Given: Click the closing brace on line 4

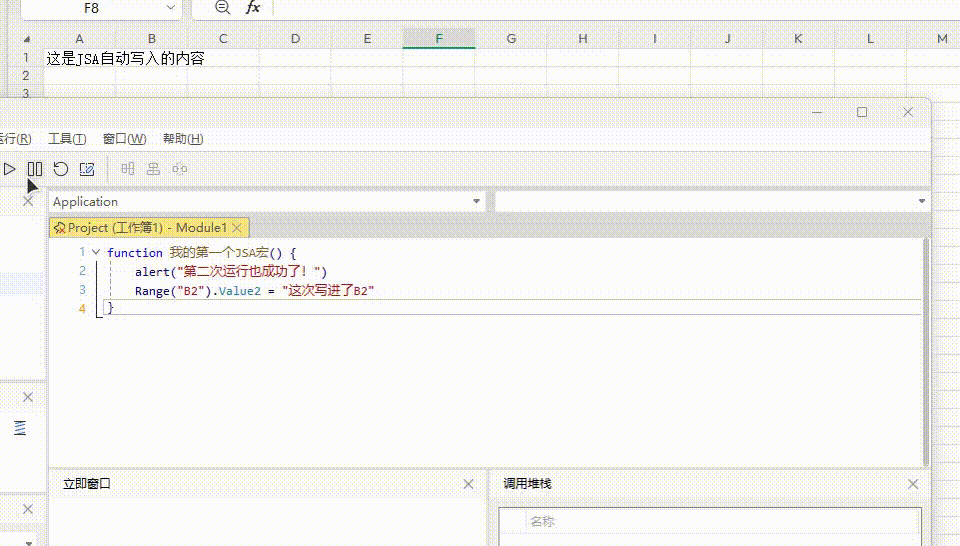Looking at the screenshot, I should (111, 307).
